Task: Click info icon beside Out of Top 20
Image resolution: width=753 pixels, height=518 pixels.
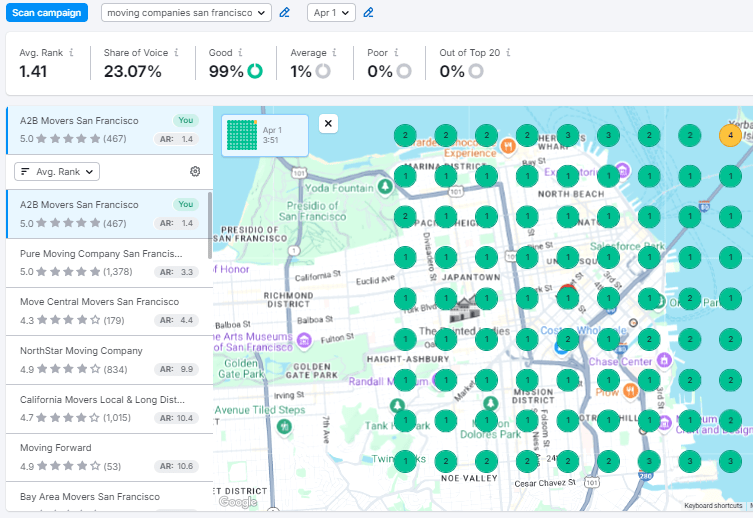Action: [x=508, y=52]
